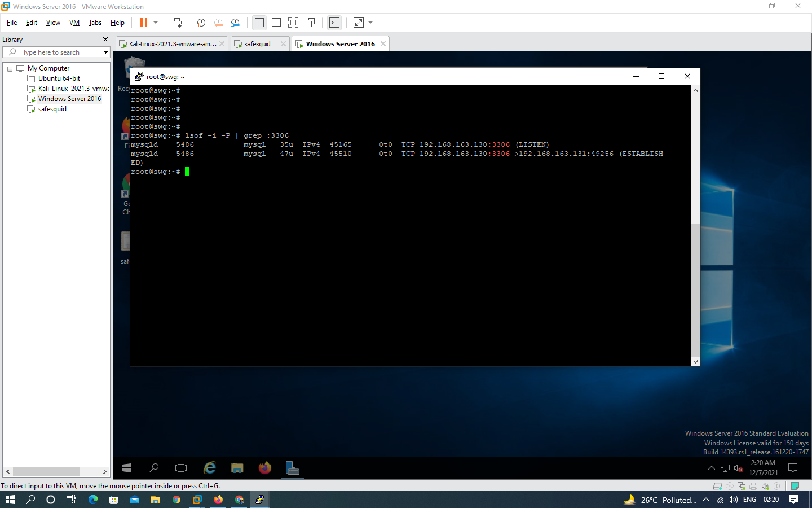Open guest clock showing 2:20 AM
This screenshot has height=508, width=812.
(763, 468)
